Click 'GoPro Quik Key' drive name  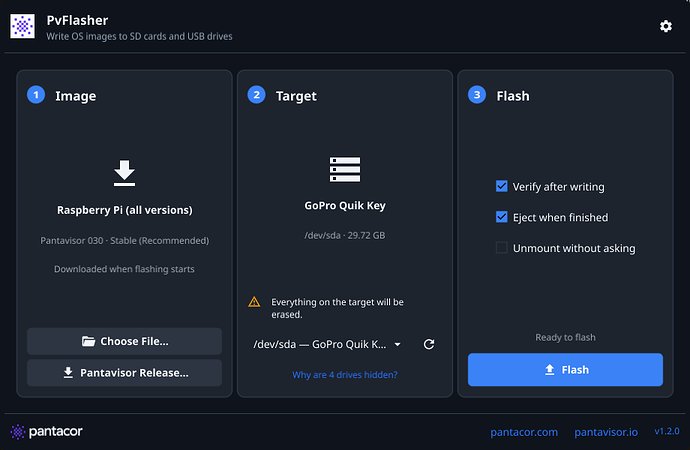(x=345, y=206)
